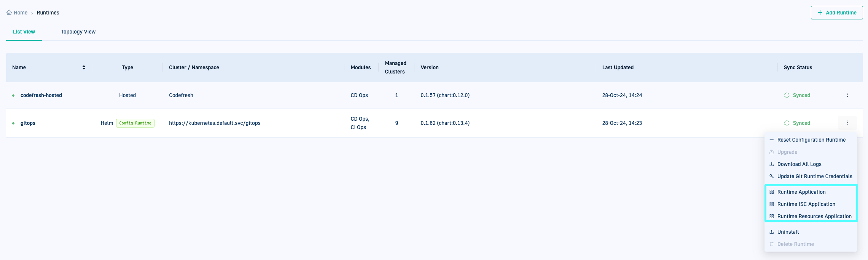Select Runtime ISC Application
Image resolution: width=868 pixels, height=260 pixels.
pos(806,204)
